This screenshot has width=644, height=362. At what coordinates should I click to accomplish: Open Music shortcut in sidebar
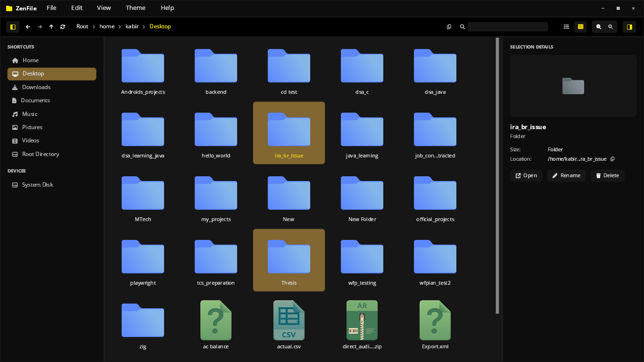tap(52, 114)
